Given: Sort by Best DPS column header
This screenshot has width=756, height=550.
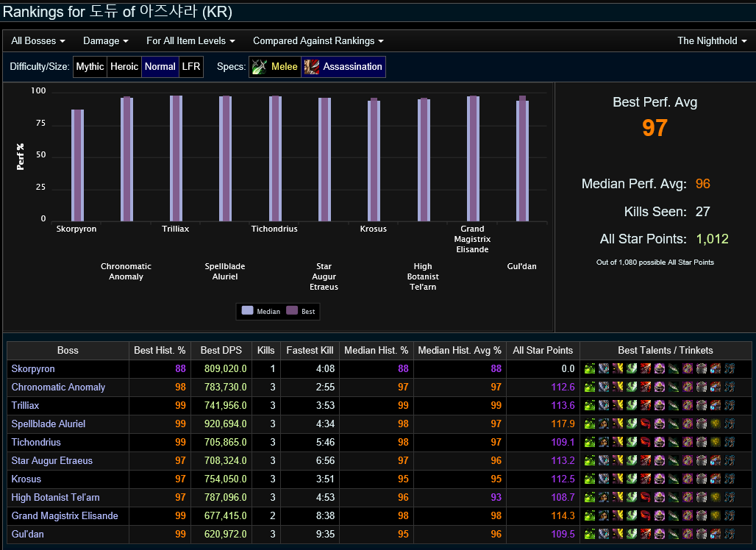Looking at the screenshot, I should (221, 351).
